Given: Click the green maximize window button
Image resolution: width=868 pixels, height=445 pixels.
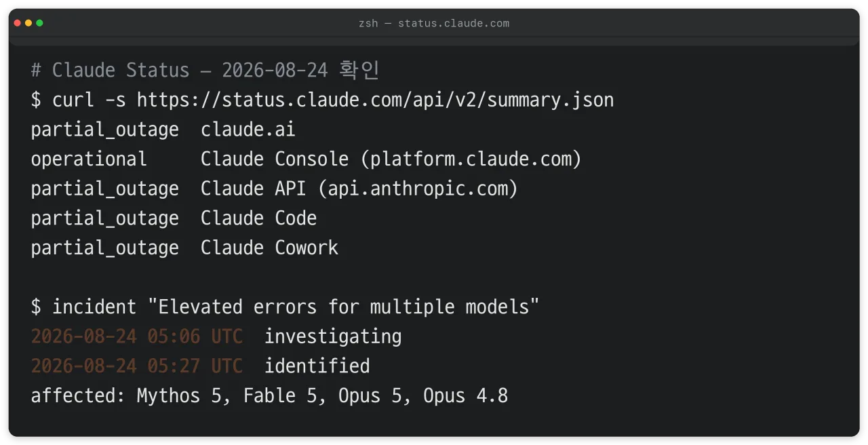Looking at the screenshot, I should 39,23.
